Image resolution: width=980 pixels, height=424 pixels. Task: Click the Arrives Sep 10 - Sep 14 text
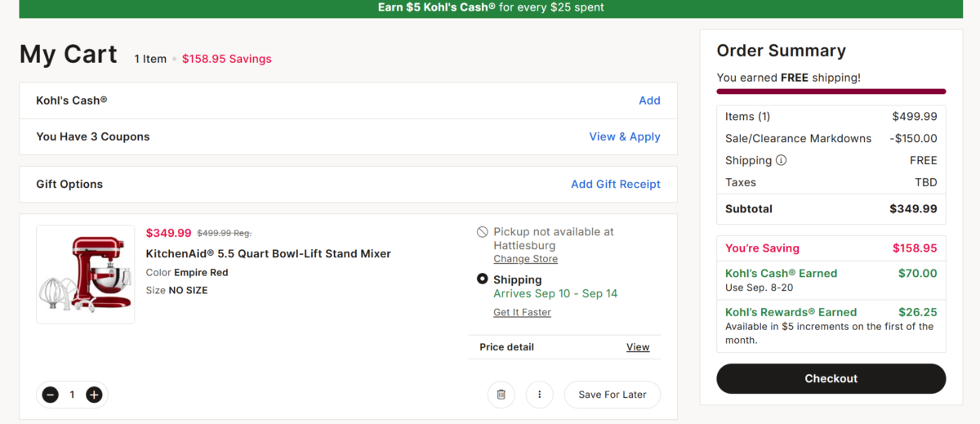(x=555, y=294)
